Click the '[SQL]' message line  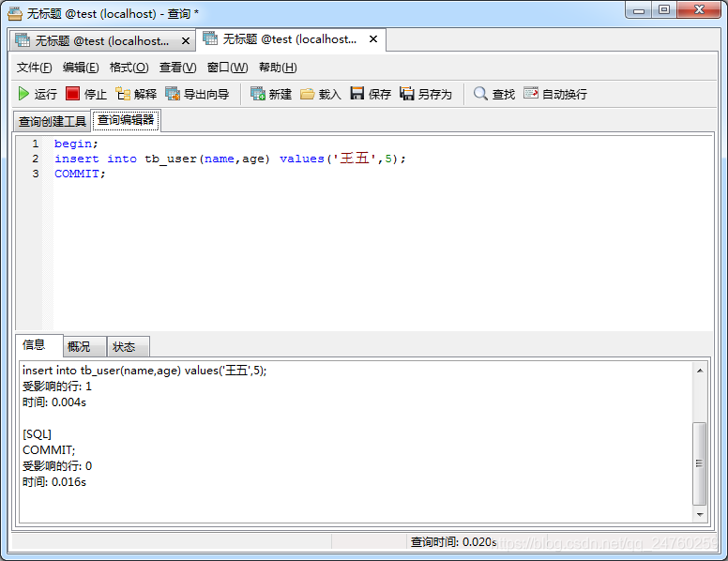click(38, 434)
